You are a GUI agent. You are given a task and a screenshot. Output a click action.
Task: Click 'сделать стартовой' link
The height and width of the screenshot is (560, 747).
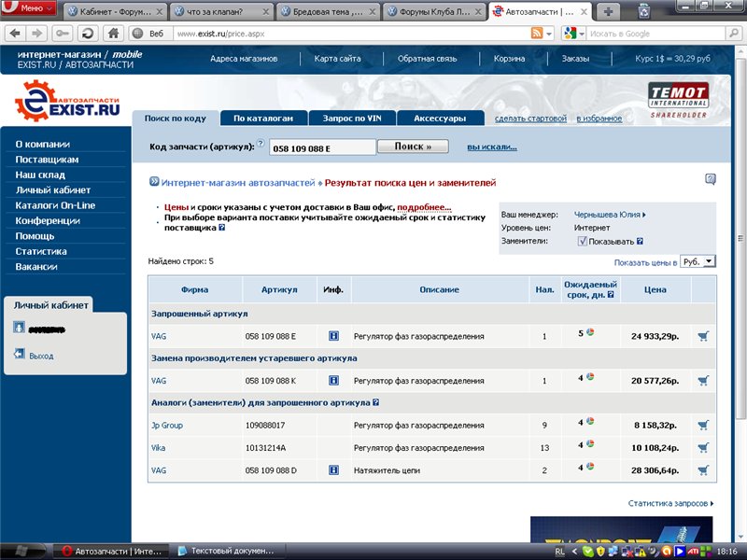(530, 119)
